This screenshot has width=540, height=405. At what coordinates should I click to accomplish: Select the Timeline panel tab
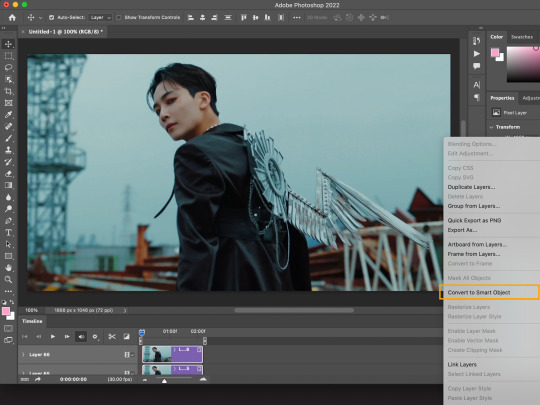pyautogui.click(x=32, y=321)
